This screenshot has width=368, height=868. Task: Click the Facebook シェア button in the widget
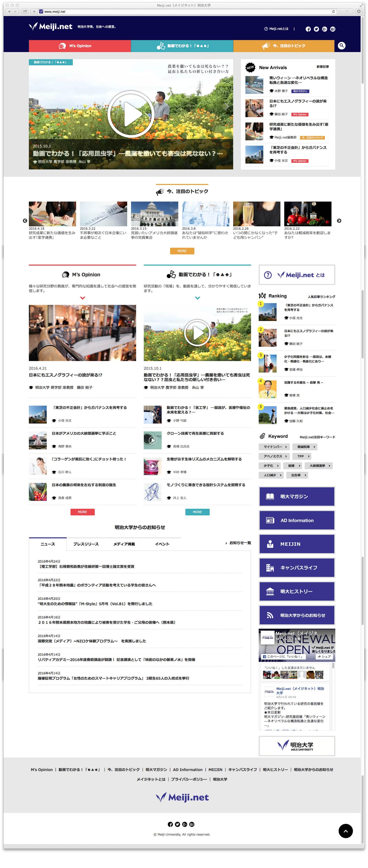[x=324, y=656]
